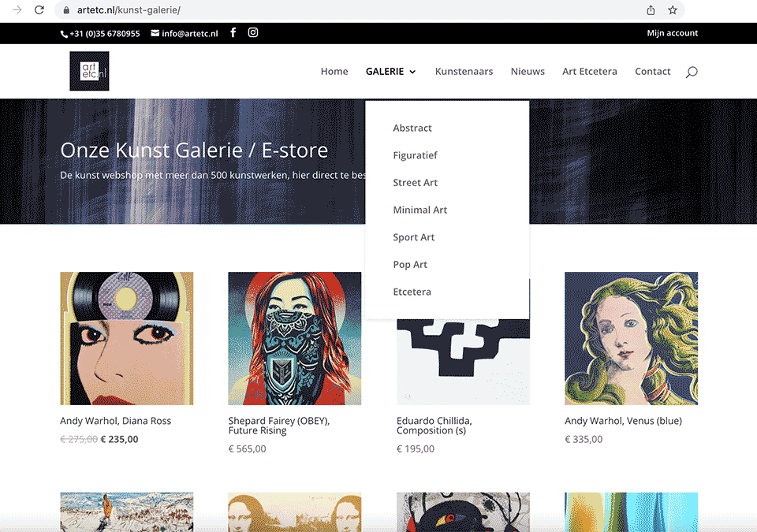
Task: Go to the Home page
Action: click(x=334, y=72)
